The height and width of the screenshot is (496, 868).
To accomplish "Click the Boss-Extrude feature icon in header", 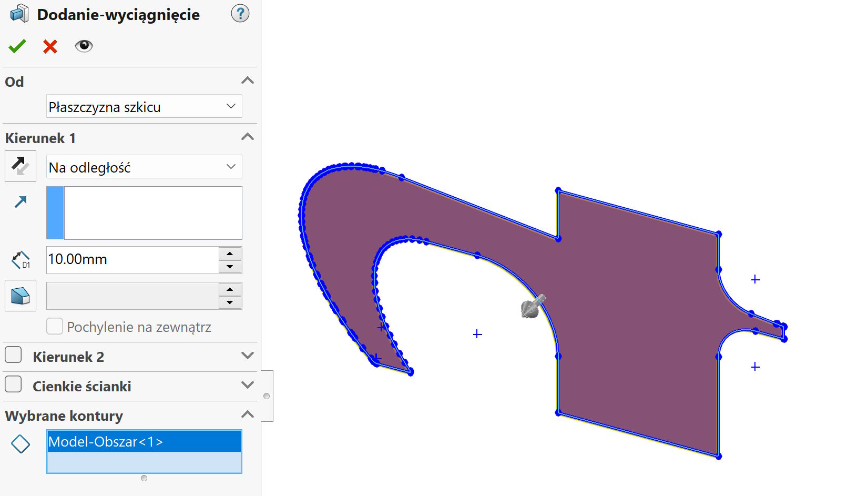I will (18, 14).
